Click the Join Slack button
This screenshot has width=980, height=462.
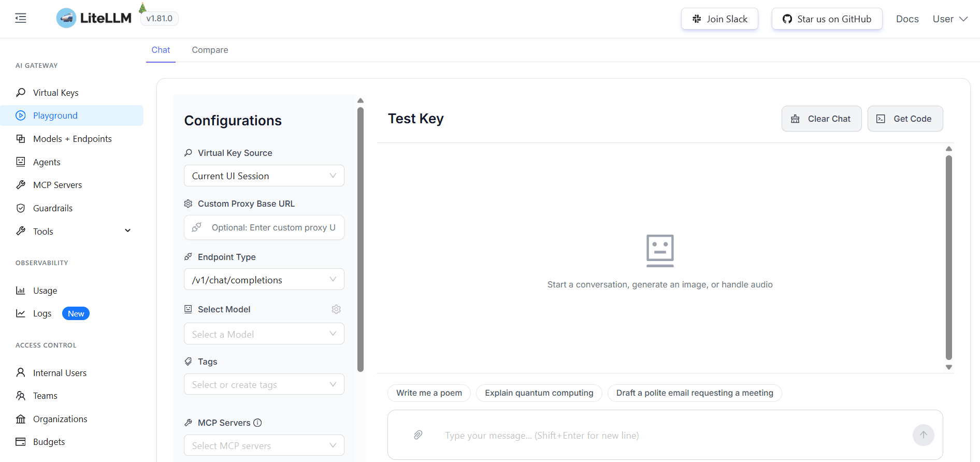pyautogui.click(x=719, y=19)
